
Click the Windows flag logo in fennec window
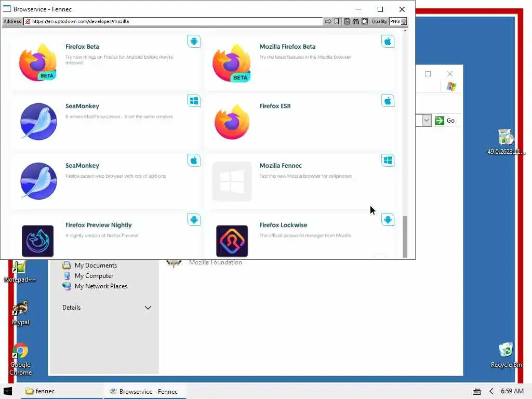point(451,87)
